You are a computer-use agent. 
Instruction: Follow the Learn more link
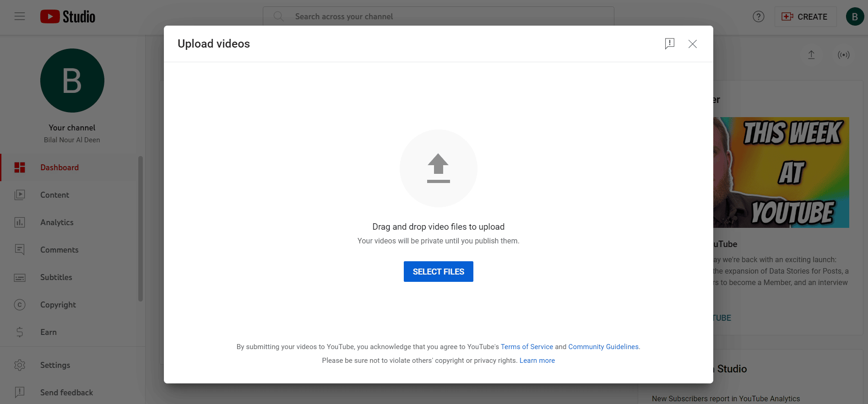[x=537, y=361]
